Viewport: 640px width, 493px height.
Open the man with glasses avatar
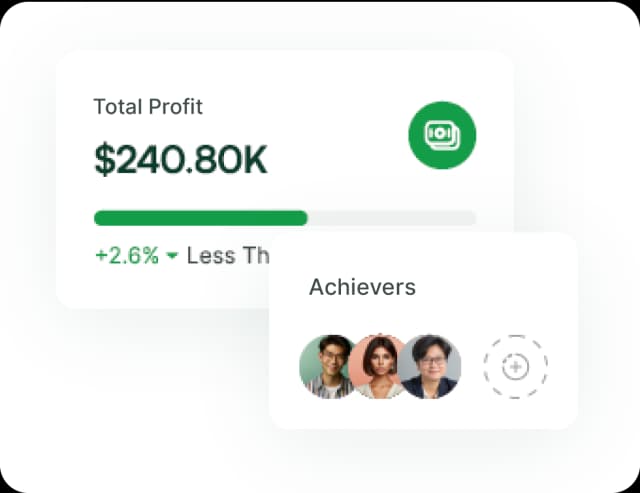click(329, 366)
